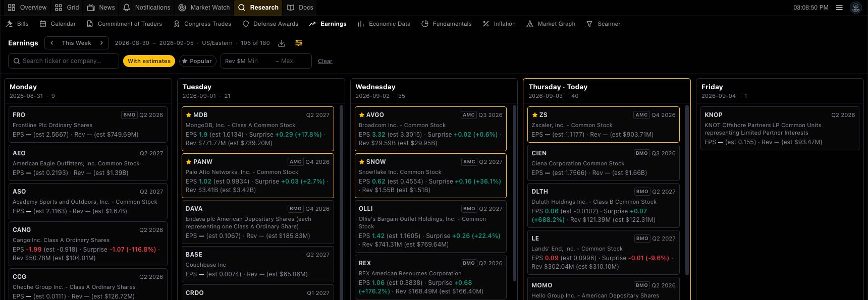Clear the revenue filters

[325, 61]
